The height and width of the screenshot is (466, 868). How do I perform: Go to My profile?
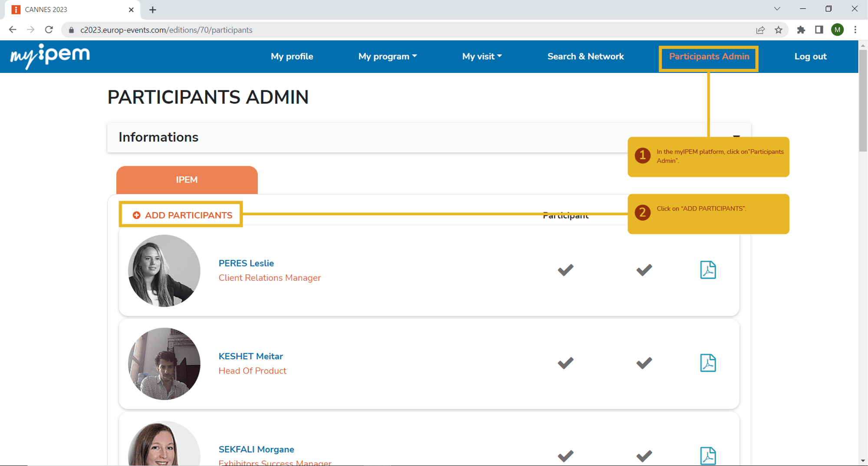point(292,56)
